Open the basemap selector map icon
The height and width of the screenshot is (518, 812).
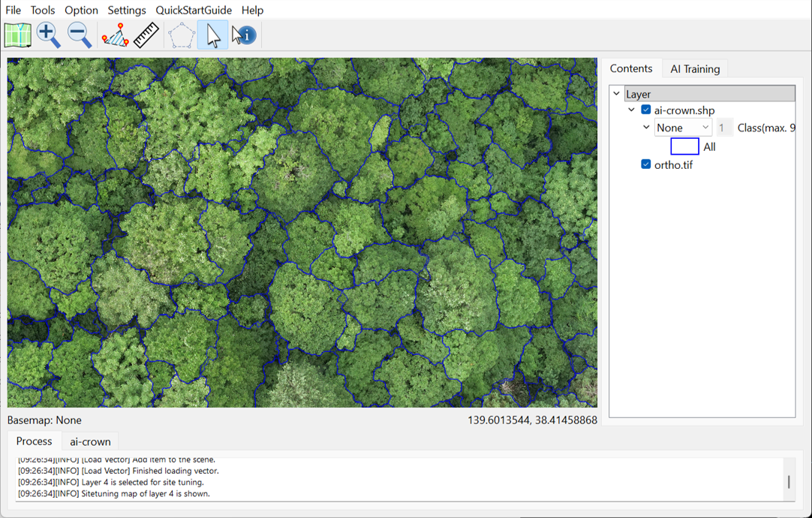tap(17, 35)
